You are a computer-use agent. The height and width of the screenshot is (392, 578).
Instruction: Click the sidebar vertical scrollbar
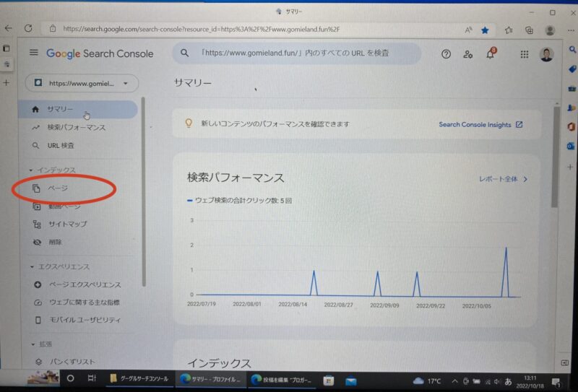[x=143, y=191]
